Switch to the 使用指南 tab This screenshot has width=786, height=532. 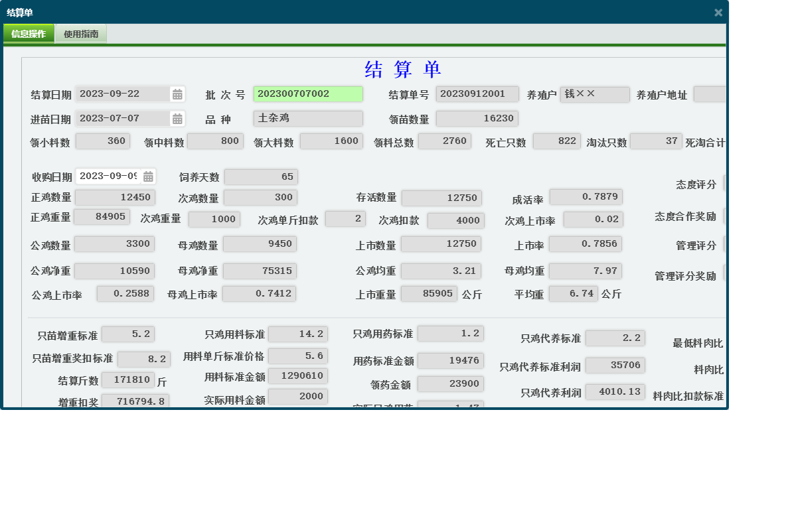[80, 33]
